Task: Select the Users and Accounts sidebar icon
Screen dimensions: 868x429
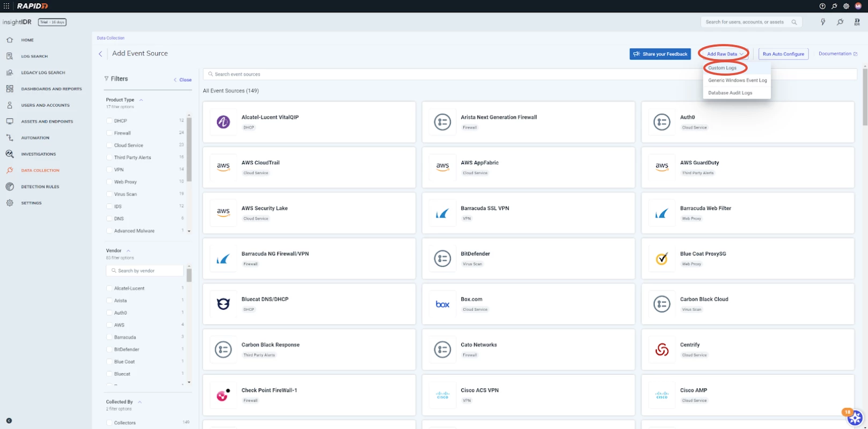Action: [10, 105]
